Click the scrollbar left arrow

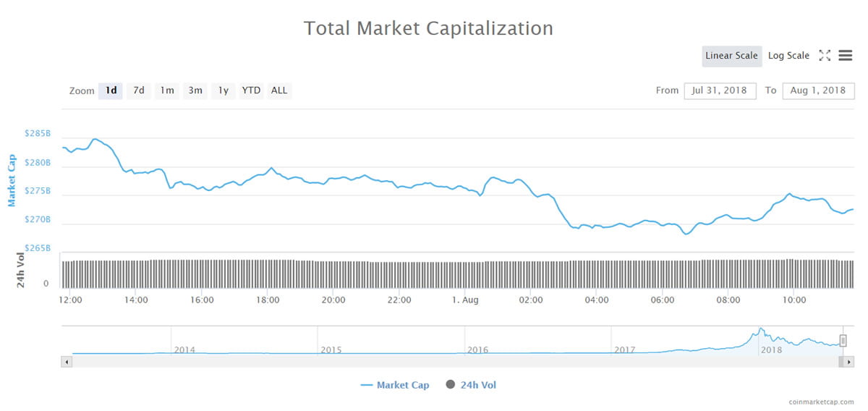[67, 361]
